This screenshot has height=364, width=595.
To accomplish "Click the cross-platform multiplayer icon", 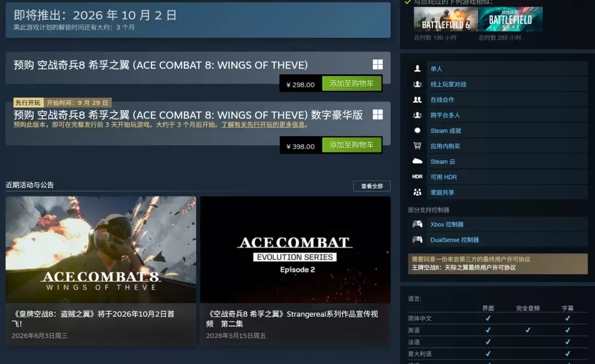I will (418, 115).
